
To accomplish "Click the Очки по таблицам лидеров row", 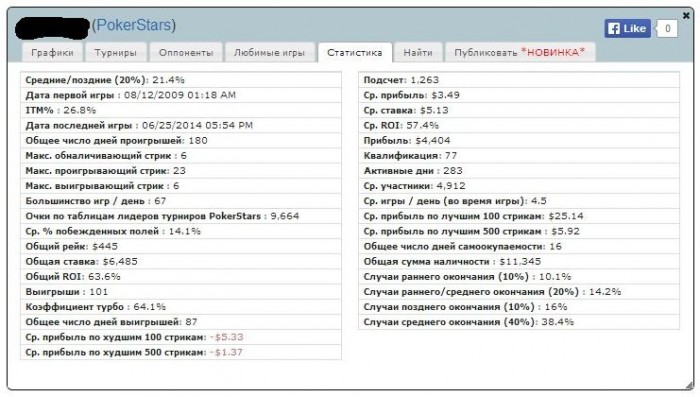I will point(181,216).
